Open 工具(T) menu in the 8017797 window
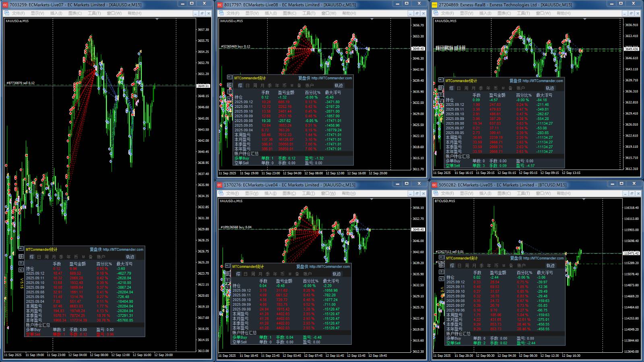Screen dimensions: 644x362 coord(309,13)
